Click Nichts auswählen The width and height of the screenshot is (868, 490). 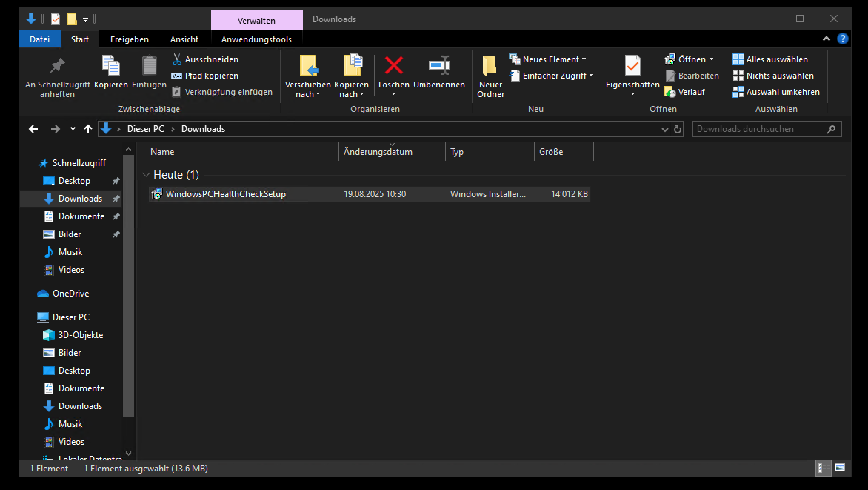pyautogui.click(x=773, y=76)
